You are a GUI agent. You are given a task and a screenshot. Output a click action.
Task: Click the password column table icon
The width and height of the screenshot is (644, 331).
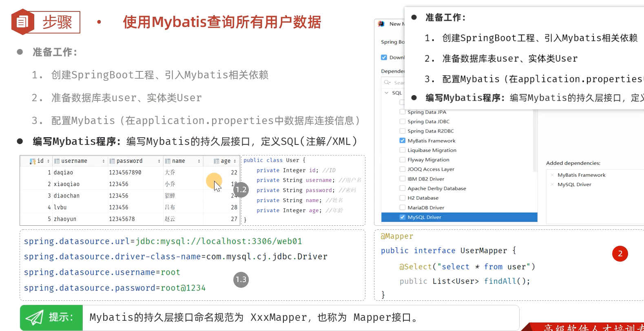[112, 161]
